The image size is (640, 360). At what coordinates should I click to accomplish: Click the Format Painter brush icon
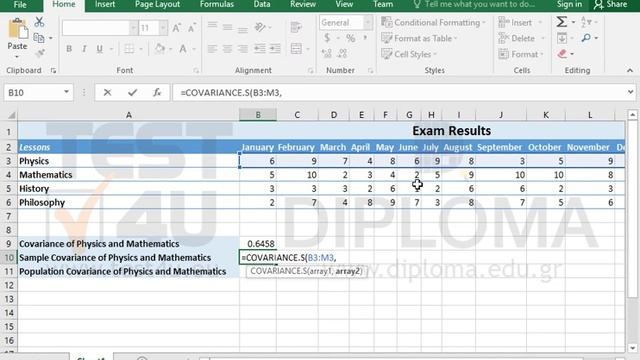coord(40,53)
